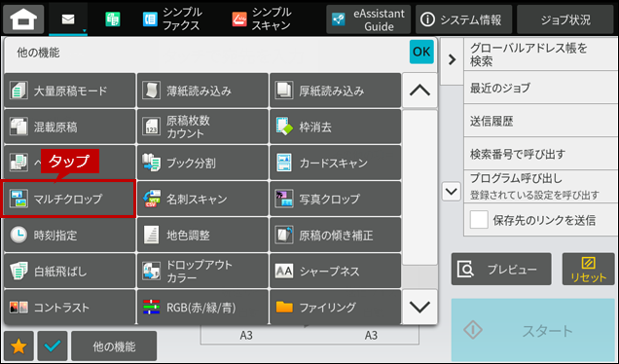Viewport: 619px width, 364px height.
Task: Open the E-mail mode tab icon
Action: click(x=68, y=18)
